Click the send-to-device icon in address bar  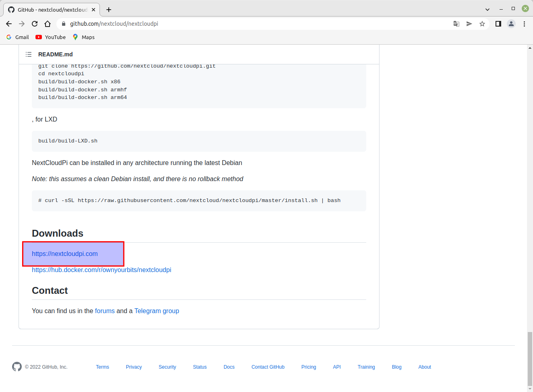[x=469, y=24]
